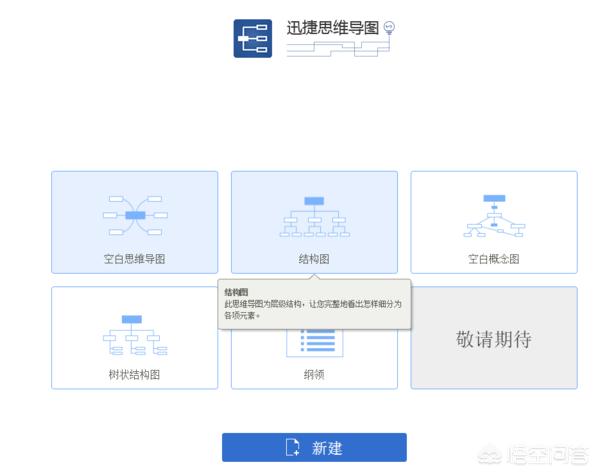Click the 迅捷思维导图 title text
The height and width of the screenshot is (476, 600).
click(x=333, y=28)
